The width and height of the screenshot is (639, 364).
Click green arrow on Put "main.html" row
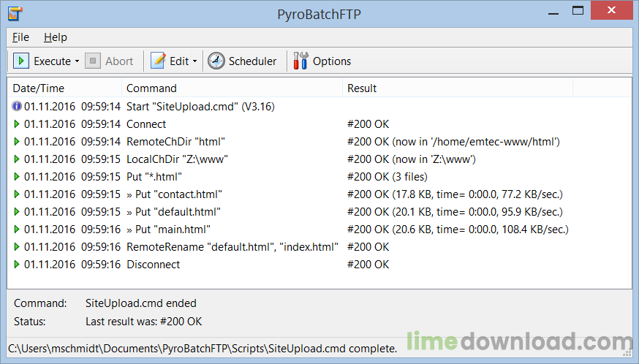pyautogui.click(x=17, y=229)
